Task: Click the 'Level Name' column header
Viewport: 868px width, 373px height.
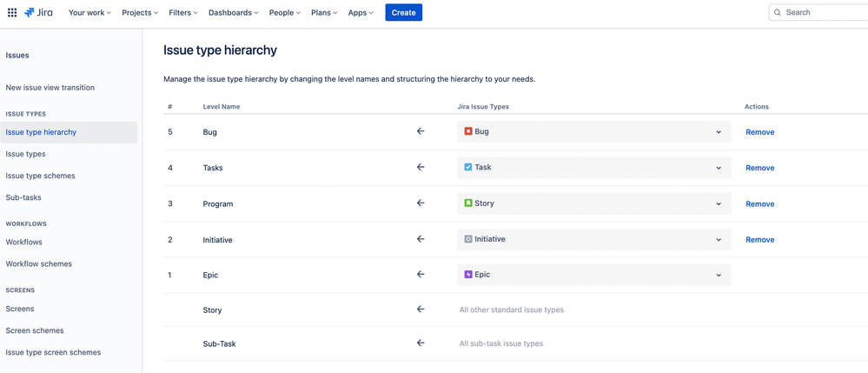Action: pos(222,106)
